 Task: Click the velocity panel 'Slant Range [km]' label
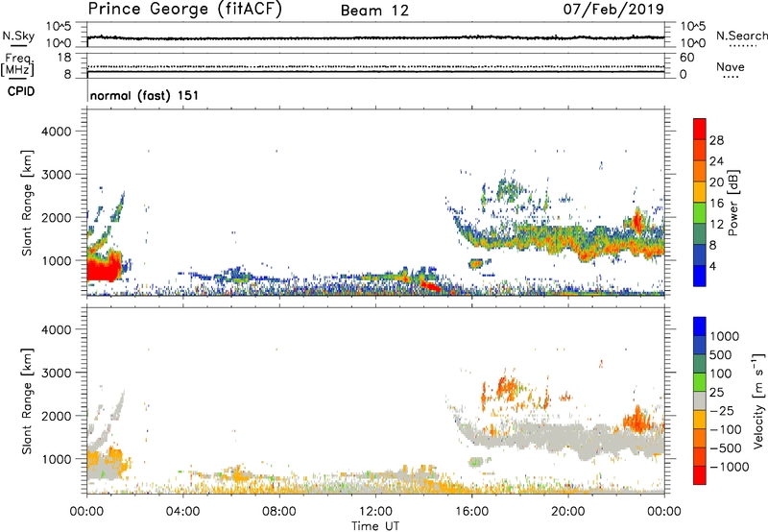pos(27,400)
